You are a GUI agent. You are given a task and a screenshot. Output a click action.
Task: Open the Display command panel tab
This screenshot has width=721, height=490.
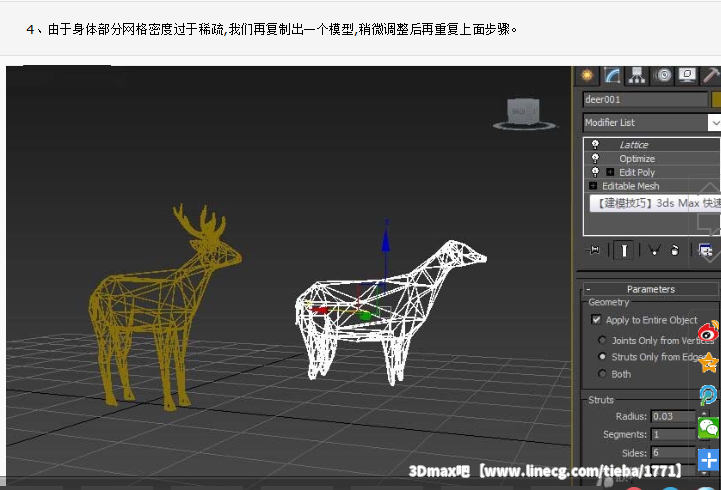click(687, 75)
